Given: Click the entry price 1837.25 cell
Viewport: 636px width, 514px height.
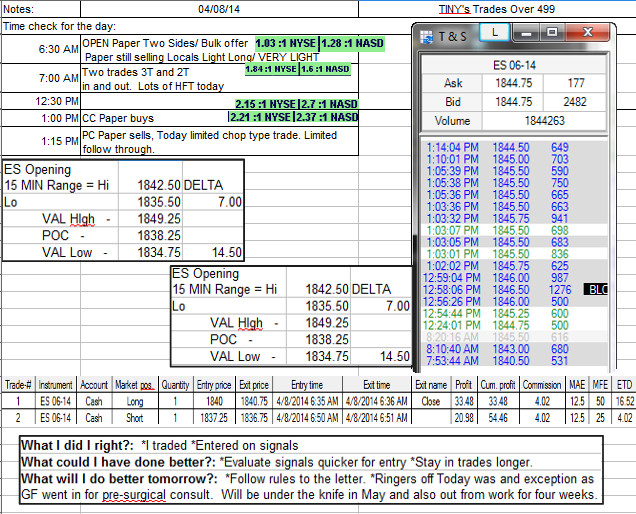Looking at the screenshot, I should coord(214,418).
